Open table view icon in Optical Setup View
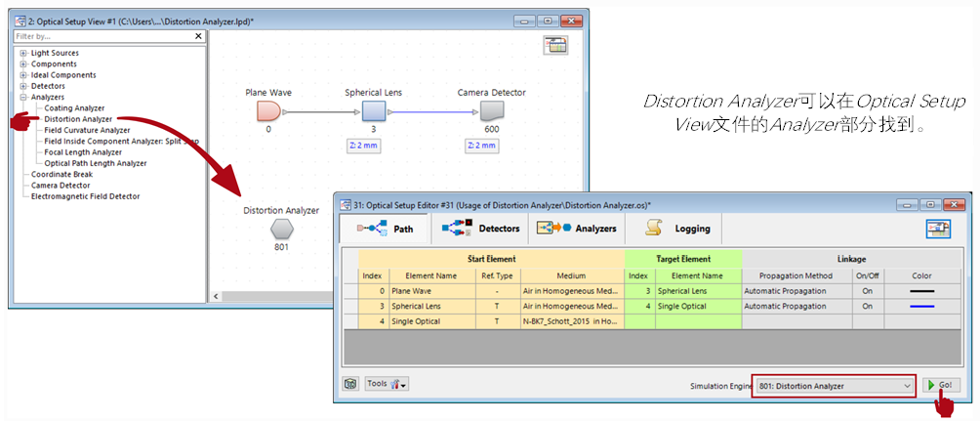This screenshot has height=421, width=980. pos(555,46)
